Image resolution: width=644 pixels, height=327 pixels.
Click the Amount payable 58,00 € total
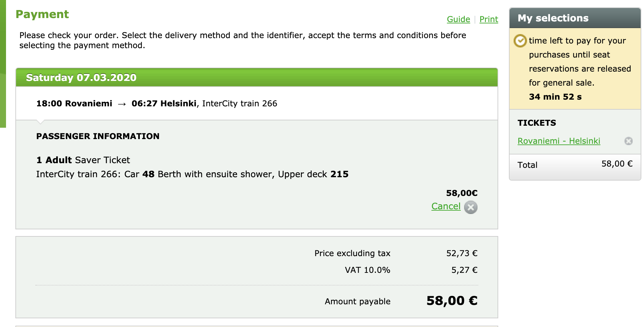452,301
